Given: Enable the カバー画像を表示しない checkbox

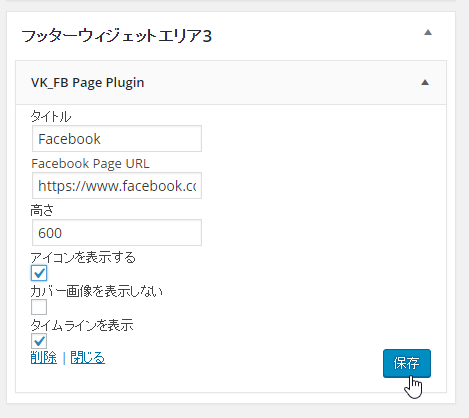Looking at the screenshot, I should click(x=39, y=307).
